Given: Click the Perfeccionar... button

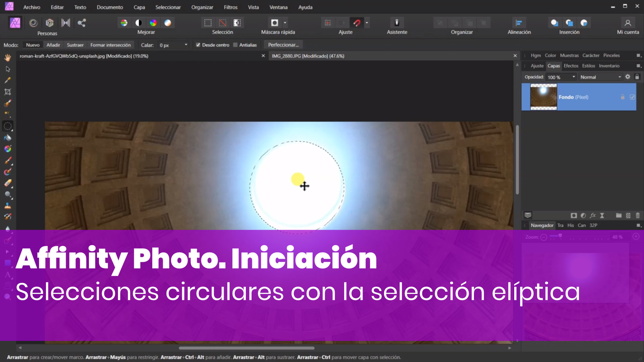Looking at the screenshot, I should 283,45.
